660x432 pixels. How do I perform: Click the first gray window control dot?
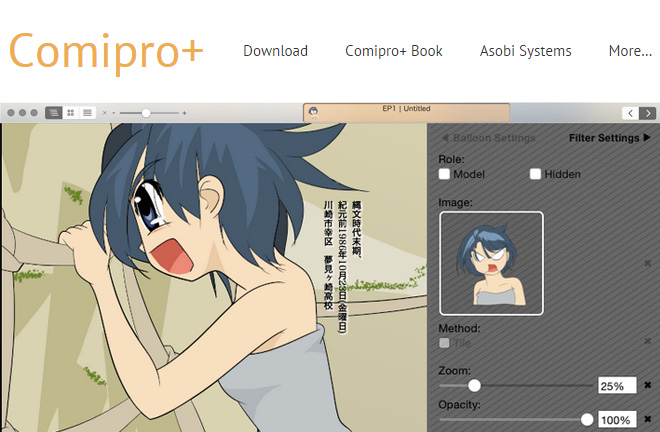(11, 113)
